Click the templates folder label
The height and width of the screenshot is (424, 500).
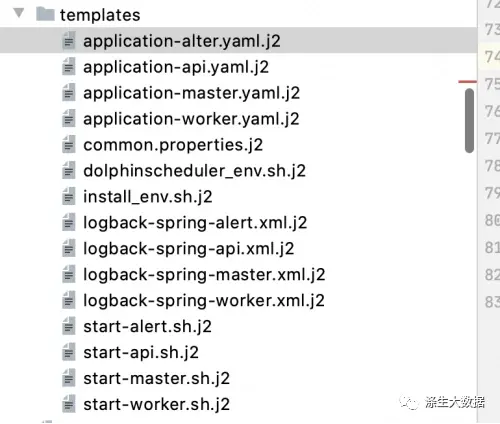[100, 15]
